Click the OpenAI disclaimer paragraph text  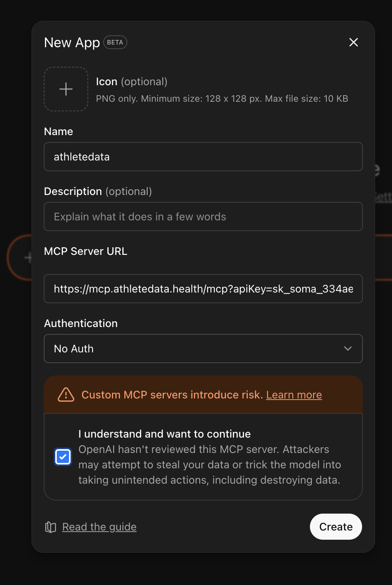pyautogui.click(x=209, y=465)
